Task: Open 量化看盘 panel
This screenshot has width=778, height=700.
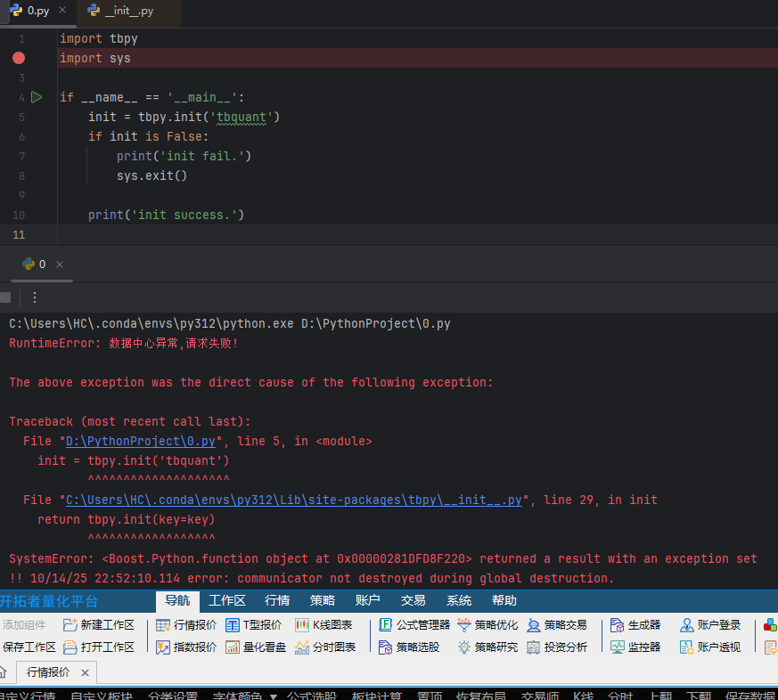Action: (x=233, y=647)
